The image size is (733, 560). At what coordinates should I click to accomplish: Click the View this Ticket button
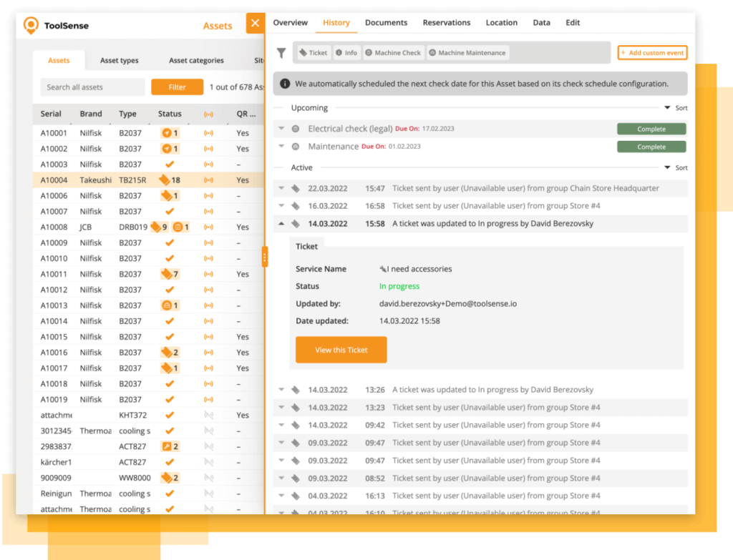341,350
